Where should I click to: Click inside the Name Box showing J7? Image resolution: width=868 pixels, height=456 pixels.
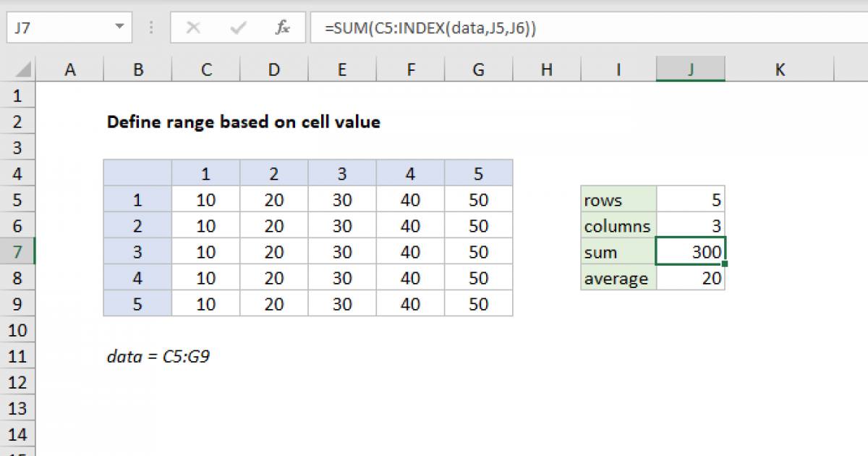58,28
